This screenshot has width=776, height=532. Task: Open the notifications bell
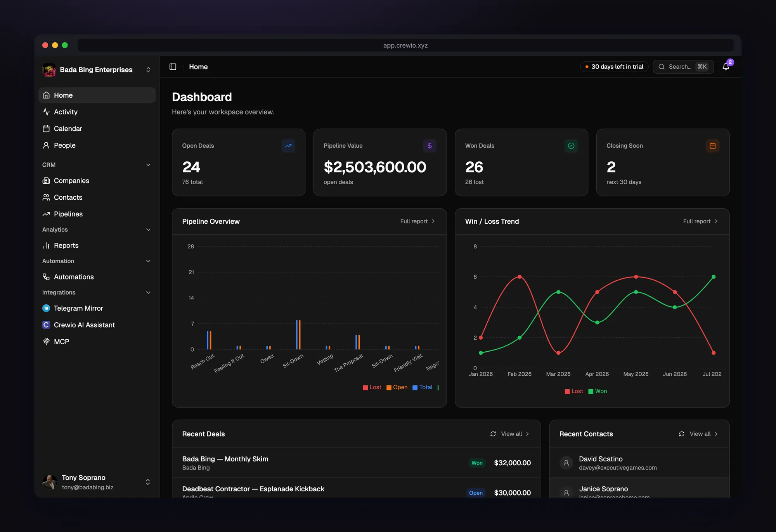pyautogui.click(x=726, y=67)
